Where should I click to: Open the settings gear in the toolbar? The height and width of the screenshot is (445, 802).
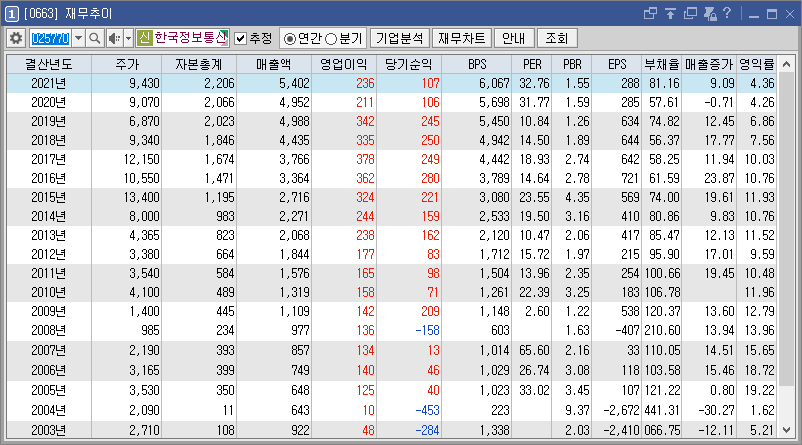16,38
